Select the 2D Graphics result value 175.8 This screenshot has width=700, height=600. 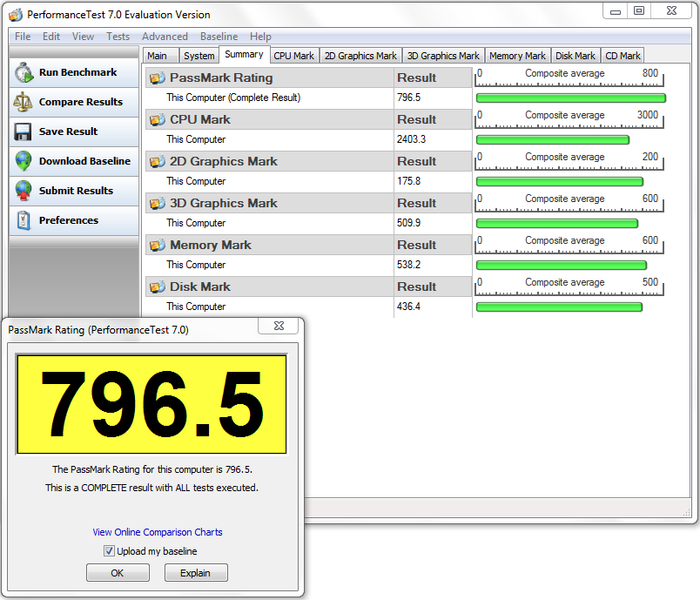[409, 181]
